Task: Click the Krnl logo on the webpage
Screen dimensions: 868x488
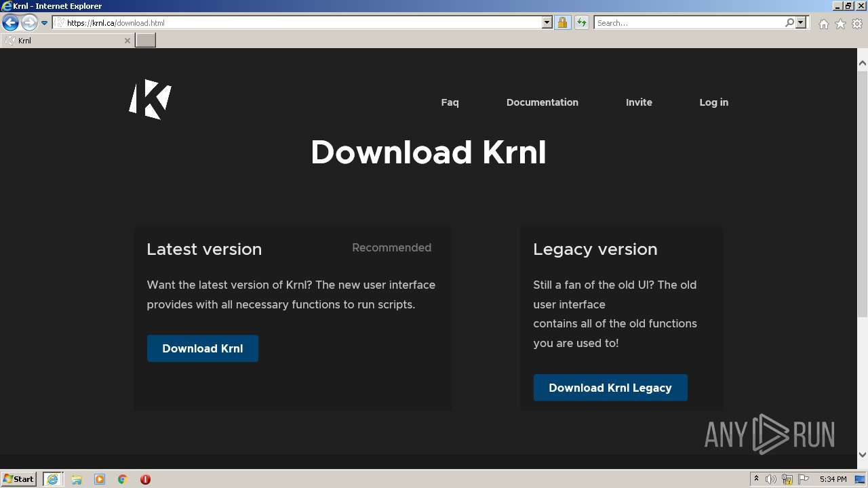Action: (x=150, y=99)
